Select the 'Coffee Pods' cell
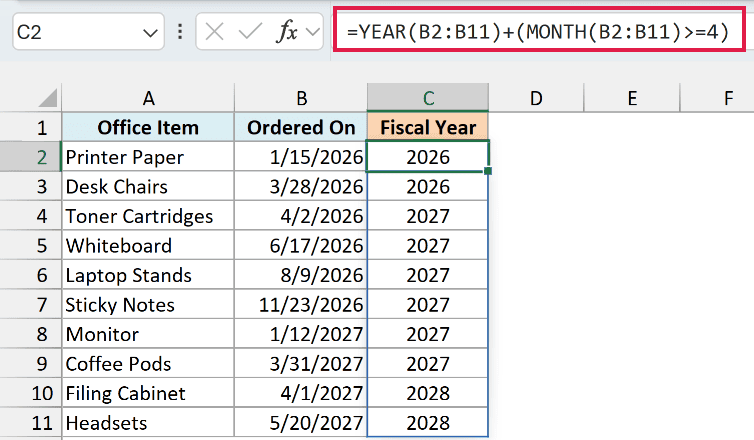 tap(148, 364)
